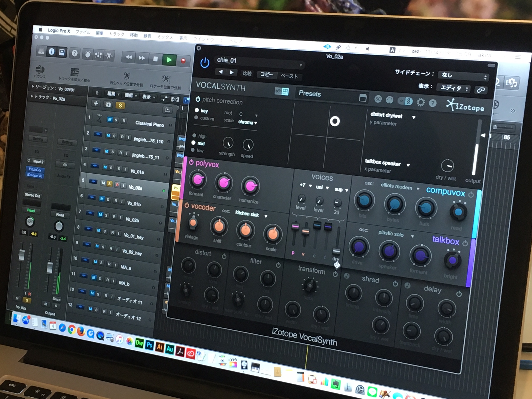The width and height of the screenshot is (532, 399).
Task: Open the Library drawer icon
Action: pos(41,51)
